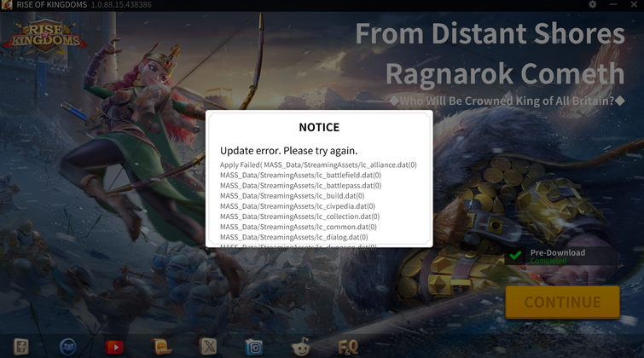This screenshot has height=358, width=644.
Task: Click the Pre-Download Completed green checkmark
Action: [x=515, y=256]
